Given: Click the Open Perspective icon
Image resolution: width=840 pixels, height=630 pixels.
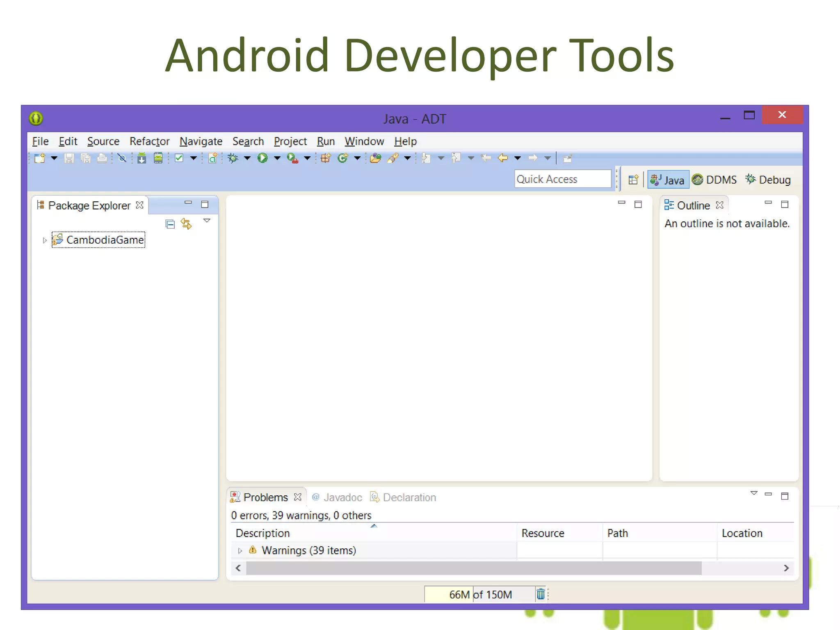Looking at the screenshot, I should (633, 180).
